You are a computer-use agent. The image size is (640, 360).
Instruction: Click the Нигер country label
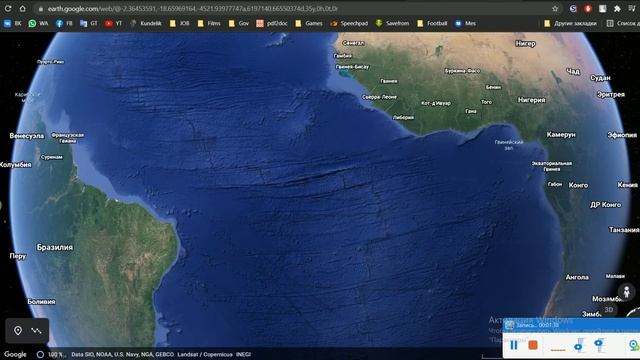coord(525,44)
